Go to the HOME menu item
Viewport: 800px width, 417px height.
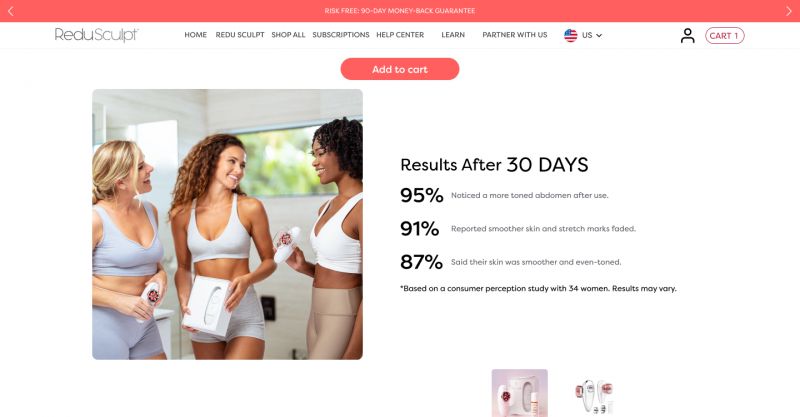point(195,35)
